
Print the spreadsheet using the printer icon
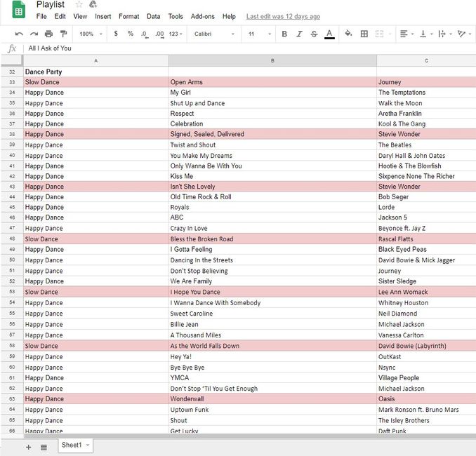[48, 34]
